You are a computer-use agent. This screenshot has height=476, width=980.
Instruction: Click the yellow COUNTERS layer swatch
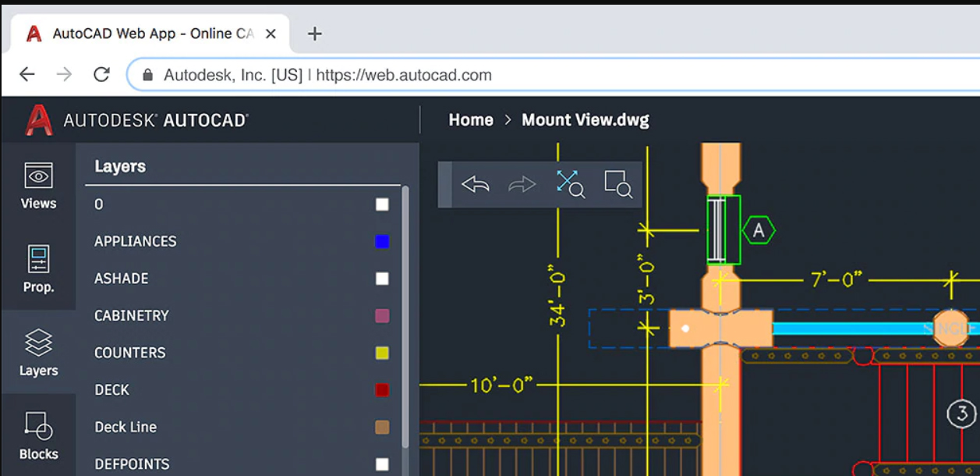click(382, 353)
